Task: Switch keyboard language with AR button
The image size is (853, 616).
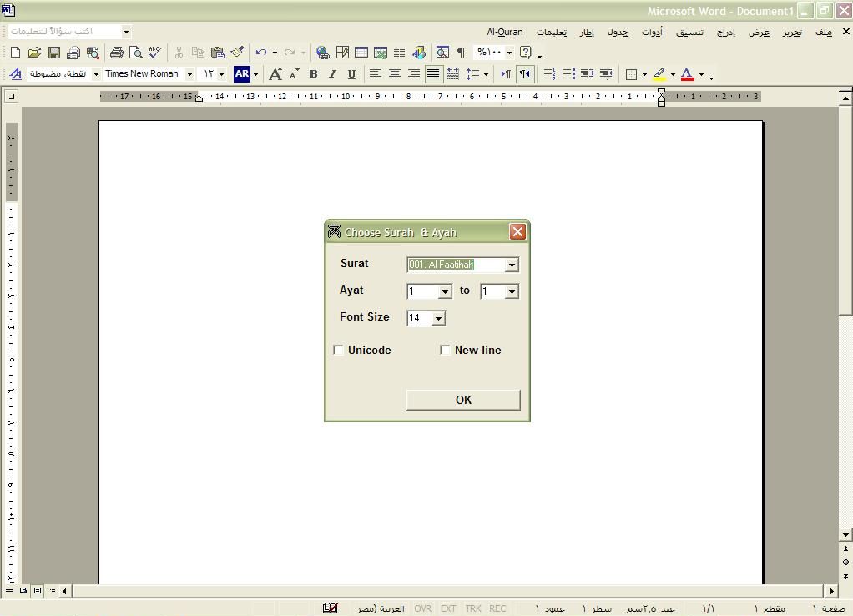Action: pos(241,74)
